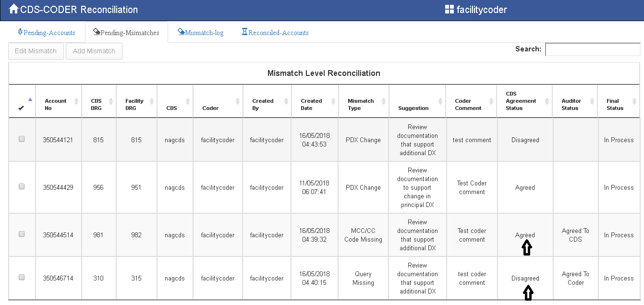Click the hourglass icon on Reconciled-Accounts

(244, 32)
